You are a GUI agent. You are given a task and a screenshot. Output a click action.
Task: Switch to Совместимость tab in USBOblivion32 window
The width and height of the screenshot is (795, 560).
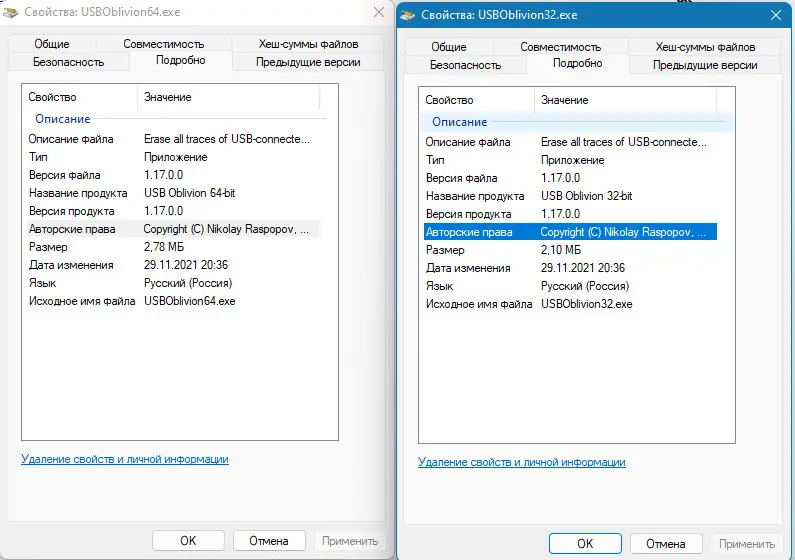click(x=560, y=47)
